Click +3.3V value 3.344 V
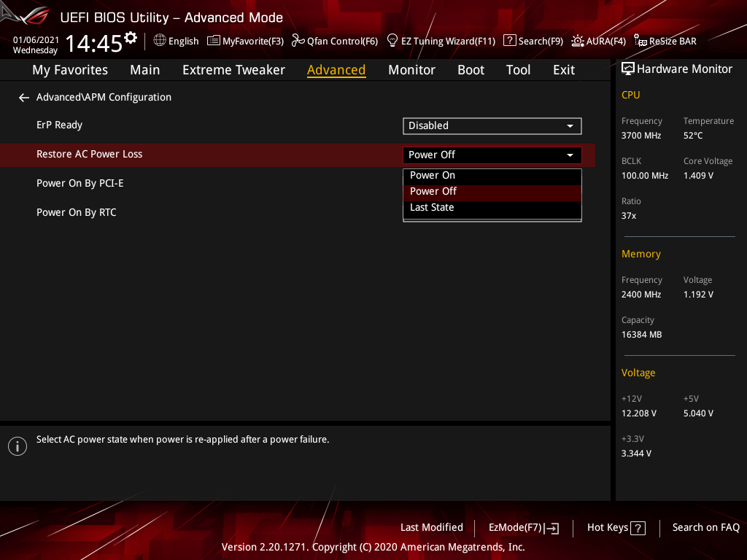 (x=636, y=454)
